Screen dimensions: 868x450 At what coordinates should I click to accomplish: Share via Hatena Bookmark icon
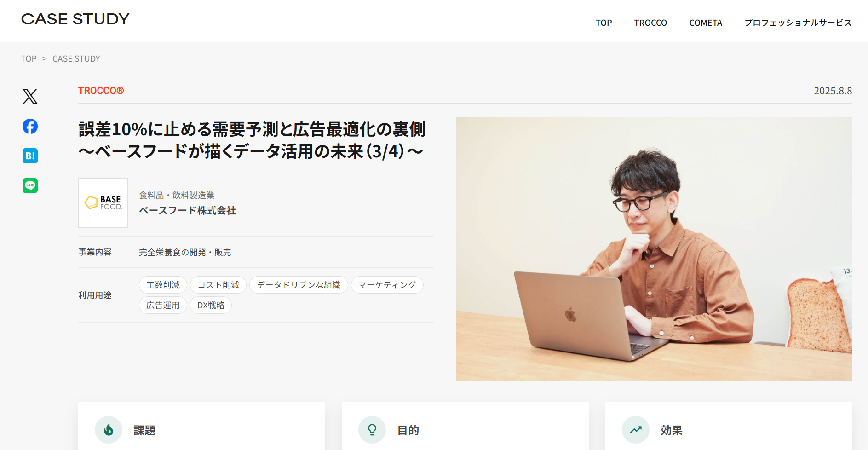pyautogui.click(x=30, y=156)
